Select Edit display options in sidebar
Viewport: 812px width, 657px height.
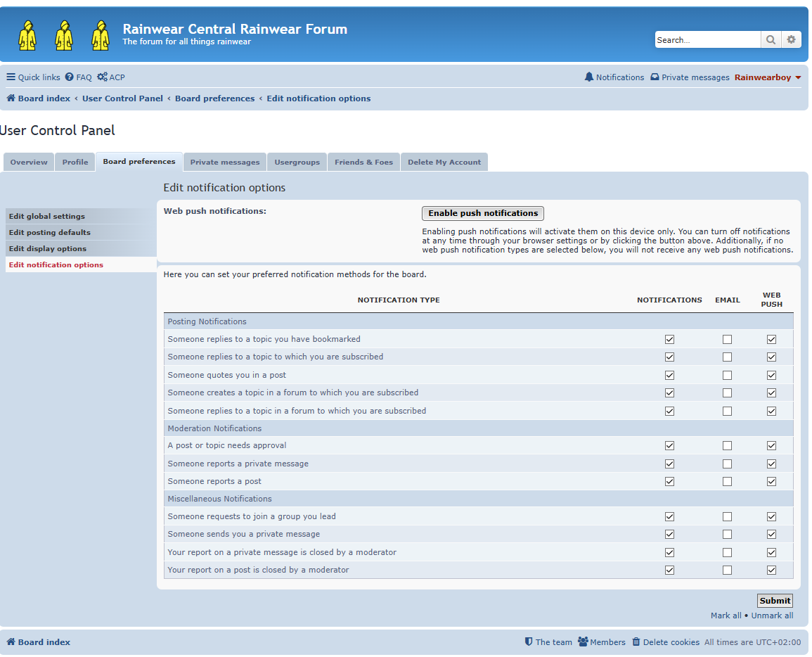click(x=81, y=249)
